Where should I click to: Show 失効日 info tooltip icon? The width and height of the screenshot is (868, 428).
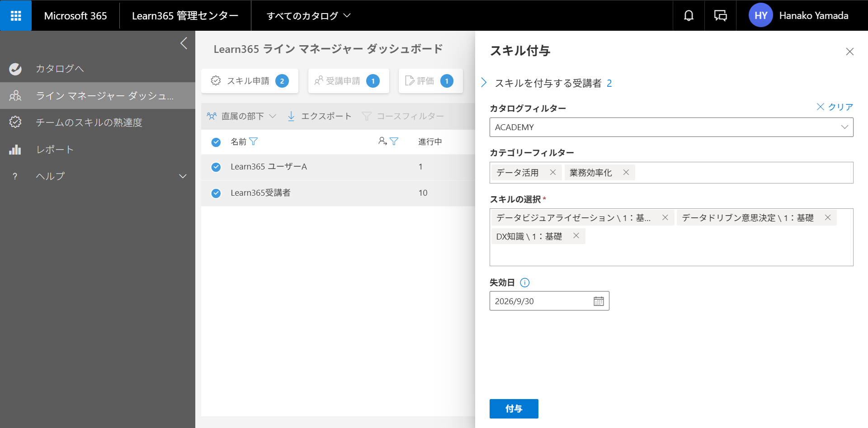(x=524, y=282)
